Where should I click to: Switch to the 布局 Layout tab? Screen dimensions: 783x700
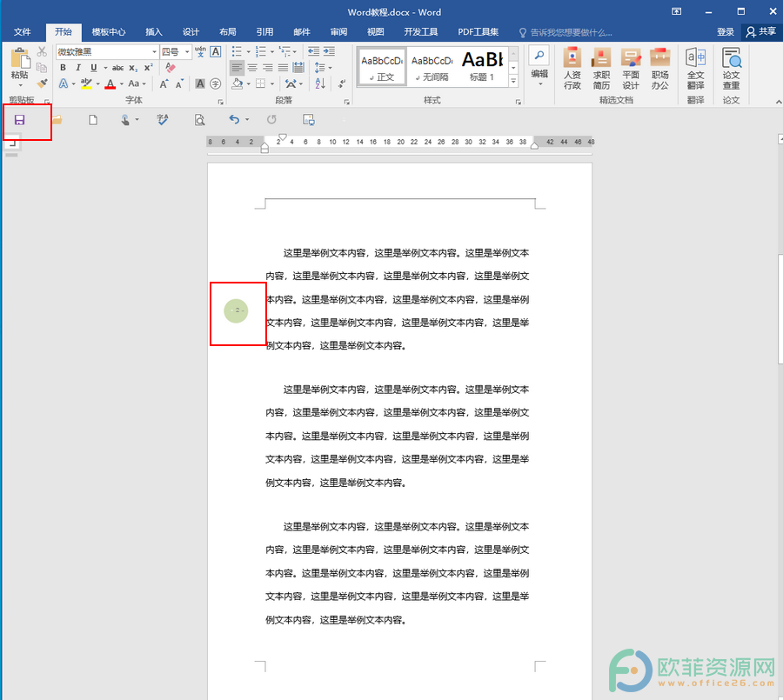(x=228, y=32)
